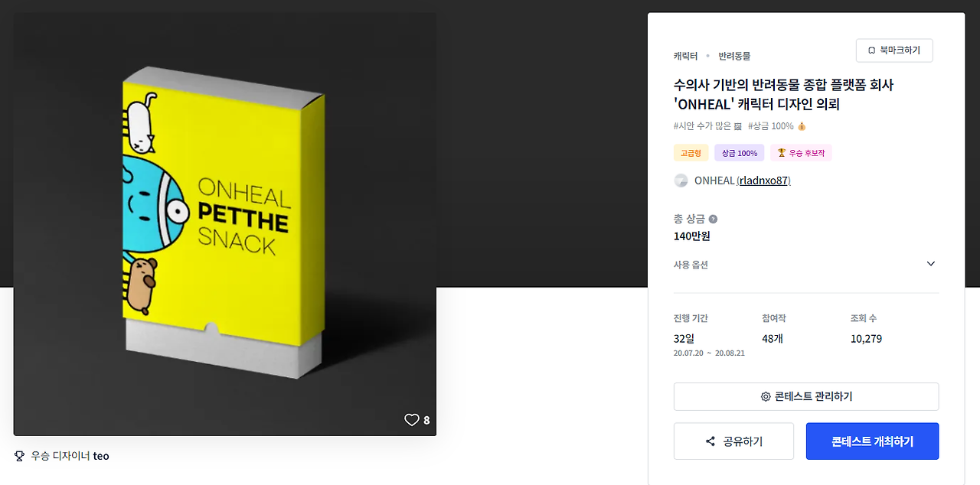Select the 반려동물 category breadcrumb
The height and width of the screenshot is (485, 980).
[x=734, y=56]
